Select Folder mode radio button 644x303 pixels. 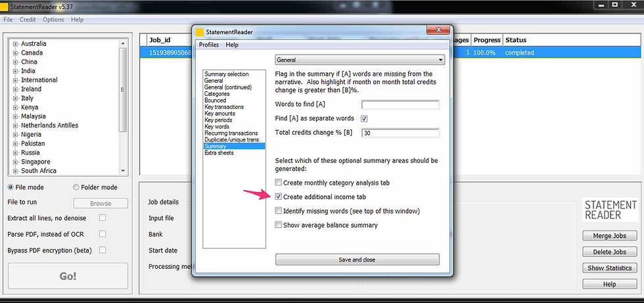76,187
